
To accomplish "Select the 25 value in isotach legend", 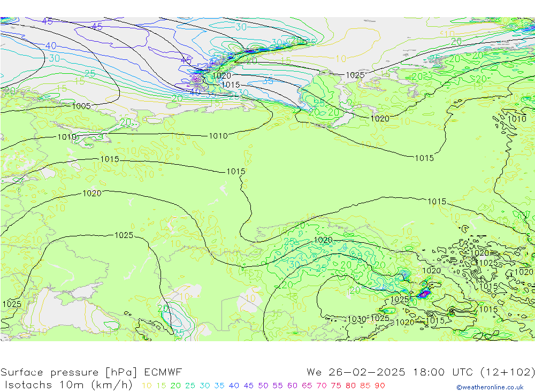I will (190, 386).
